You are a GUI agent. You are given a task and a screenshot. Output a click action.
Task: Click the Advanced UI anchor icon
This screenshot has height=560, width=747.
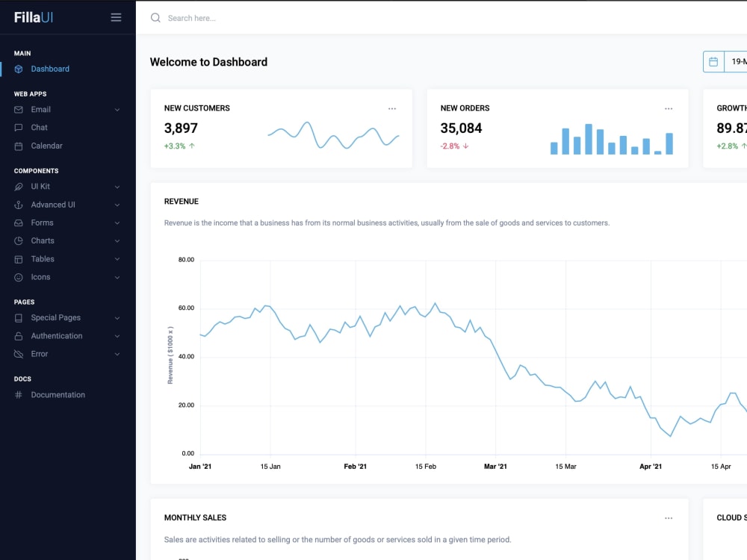point(19,205)
